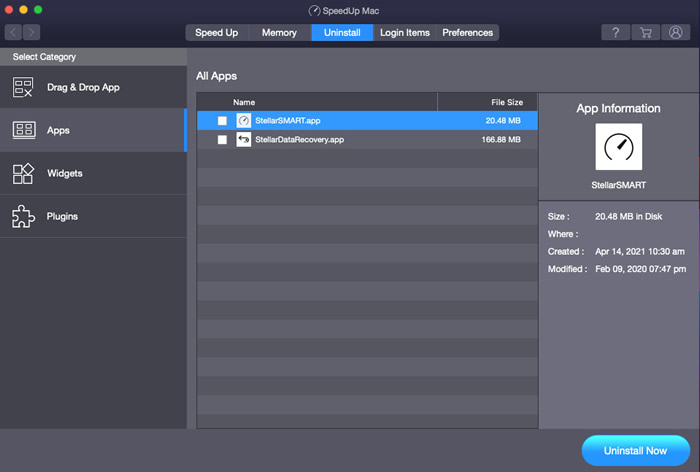This screenshot has width=700, height=472.
Task: Switch to the Memory tab
Action: [x=279, y=33]
